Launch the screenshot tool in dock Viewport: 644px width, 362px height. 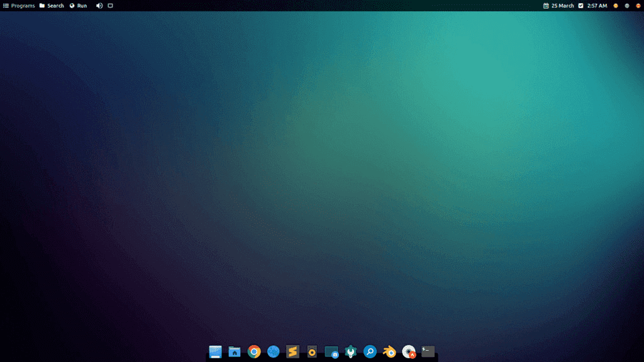[331, 352]
